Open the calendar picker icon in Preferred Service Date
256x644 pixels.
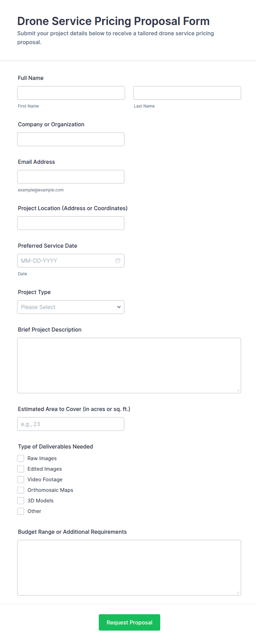point(118,261)
